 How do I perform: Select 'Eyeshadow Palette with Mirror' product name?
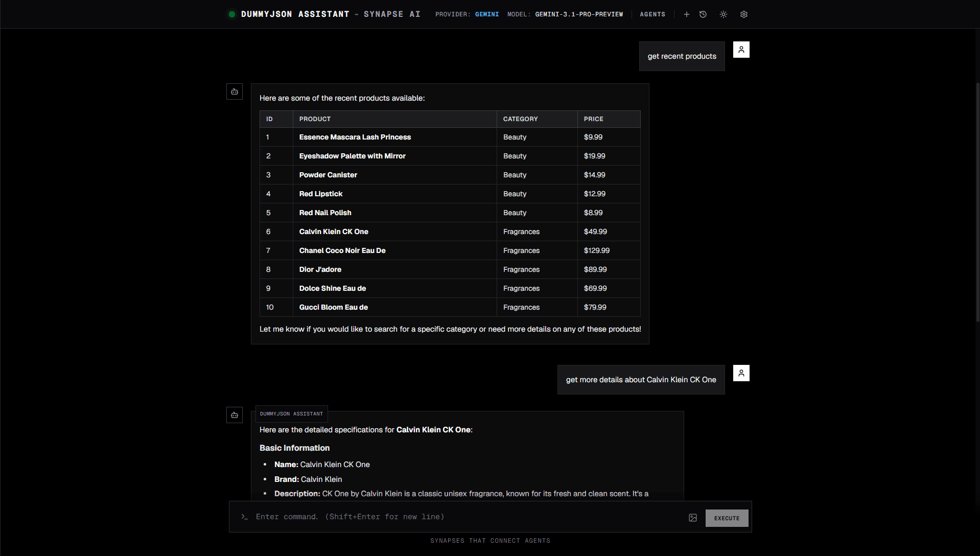[353, 156]
